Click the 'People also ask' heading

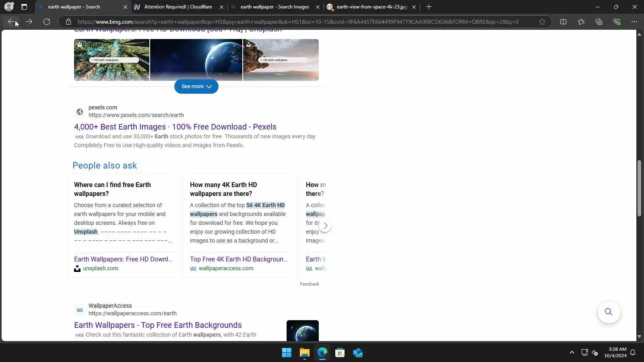[x=105, y=165]
